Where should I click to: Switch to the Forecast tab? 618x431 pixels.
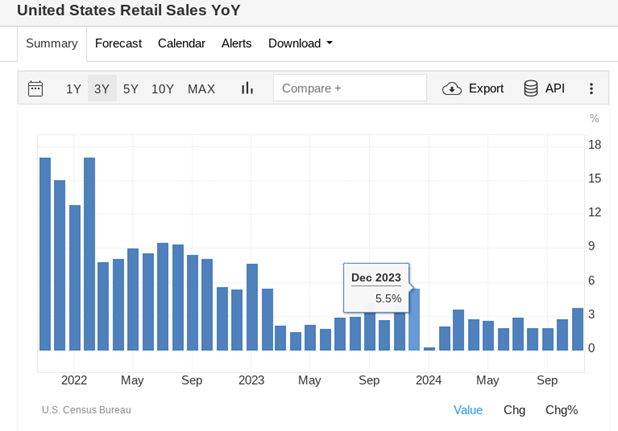[118, 43]
